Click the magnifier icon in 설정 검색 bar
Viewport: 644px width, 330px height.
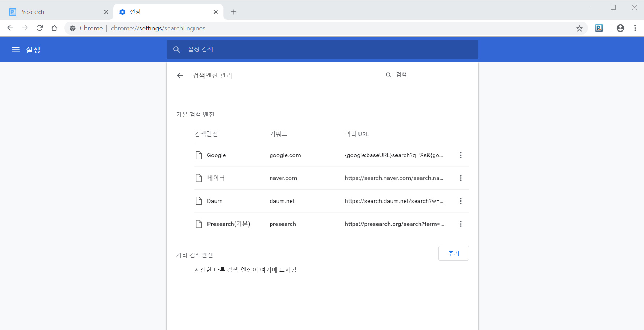pos(177,50)
